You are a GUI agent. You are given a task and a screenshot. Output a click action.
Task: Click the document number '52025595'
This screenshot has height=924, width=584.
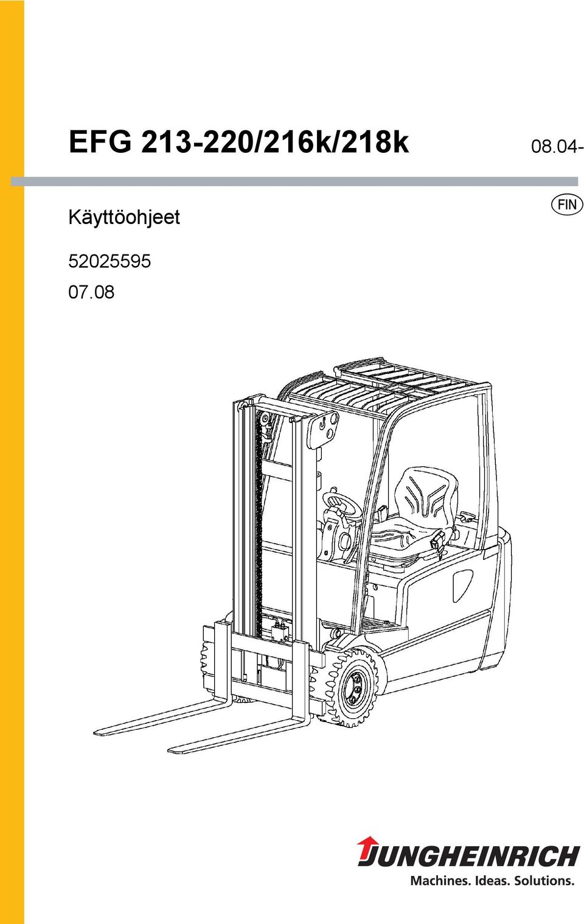click(109, 261)
